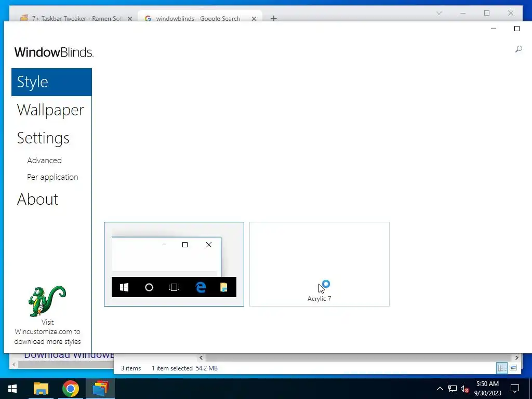The width and height of the screenshot is (532, 399).
Task: Open a new Chrome tab
Action: click(274, 18)
